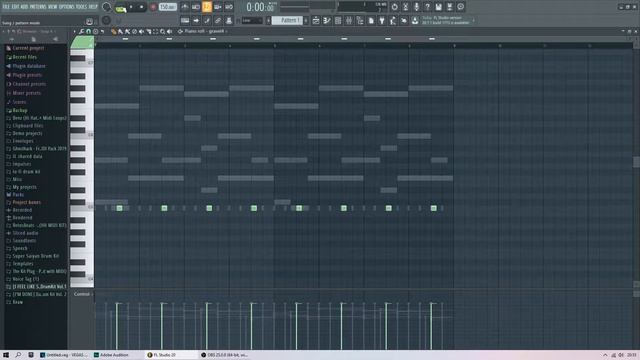This screenshot has width=640, height=360.
Task: Click the tempo tapper icon
Action: pyautogui.click(x=393, y=20)
